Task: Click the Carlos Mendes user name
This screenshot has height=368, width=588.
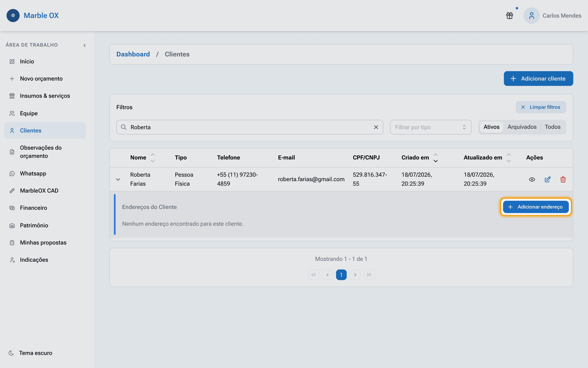Action: tap(562, 16)
